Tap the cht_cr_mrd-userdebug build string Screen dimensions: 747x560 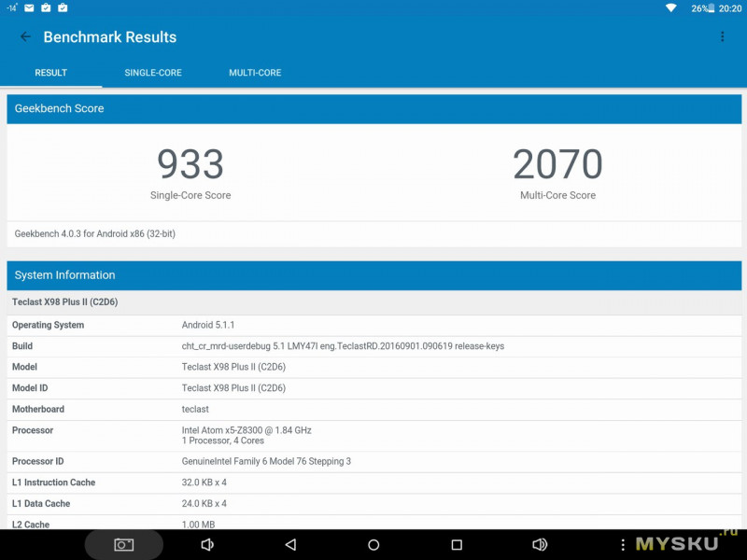(x=343, y=346)
